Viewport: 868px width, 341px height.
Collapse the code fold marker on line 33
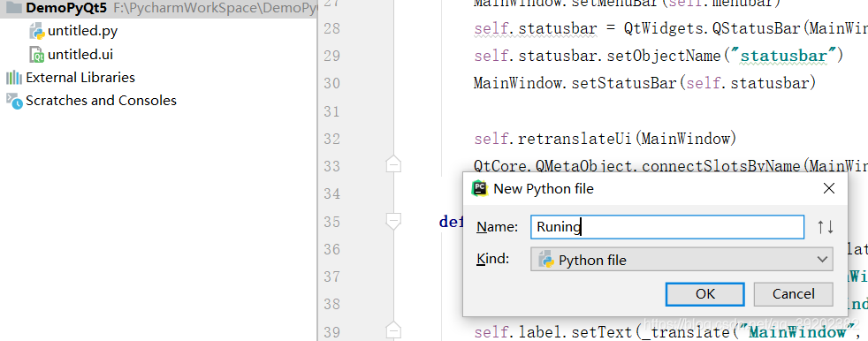tap(393, 165)
